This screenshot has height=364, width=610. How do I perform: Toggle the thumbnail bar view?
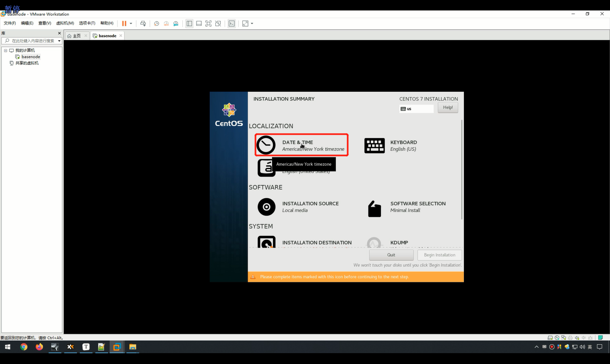pyautogui.click(x=199, y=24)
